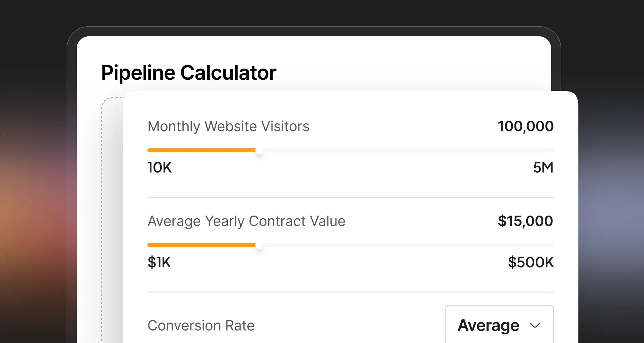This screenshot has width=644, height=343.
Task: Click the orange filled part of the visitors slider
Action: 201,150
